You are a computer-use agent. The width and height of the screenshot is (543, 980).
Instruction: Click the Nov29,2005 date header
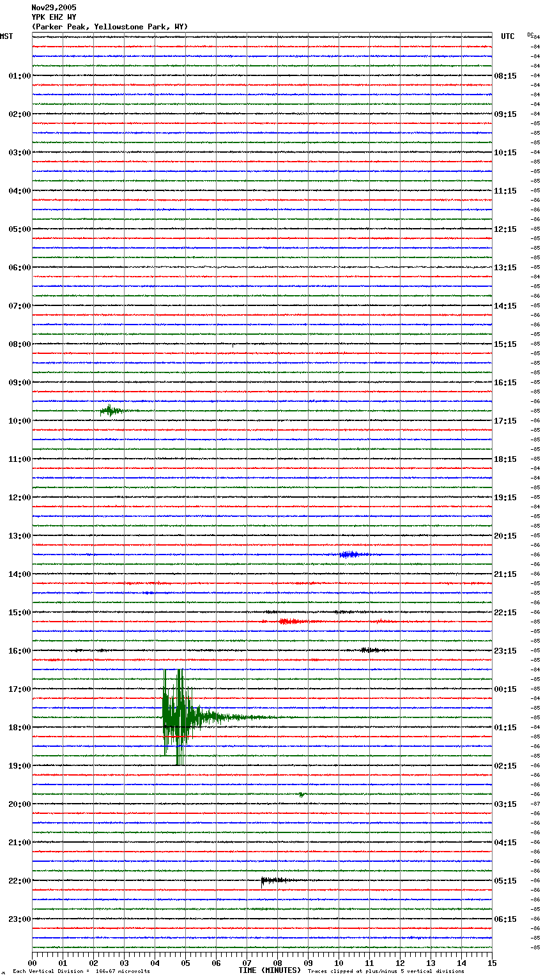54,8
